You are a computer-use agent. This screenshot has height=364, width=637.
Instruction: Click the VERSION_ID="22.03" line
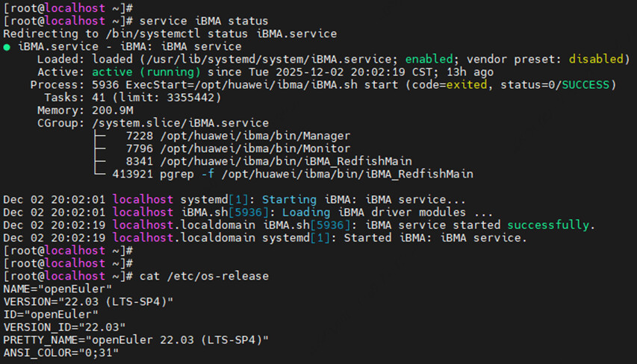pyautogui.click(x=64, y=327)
